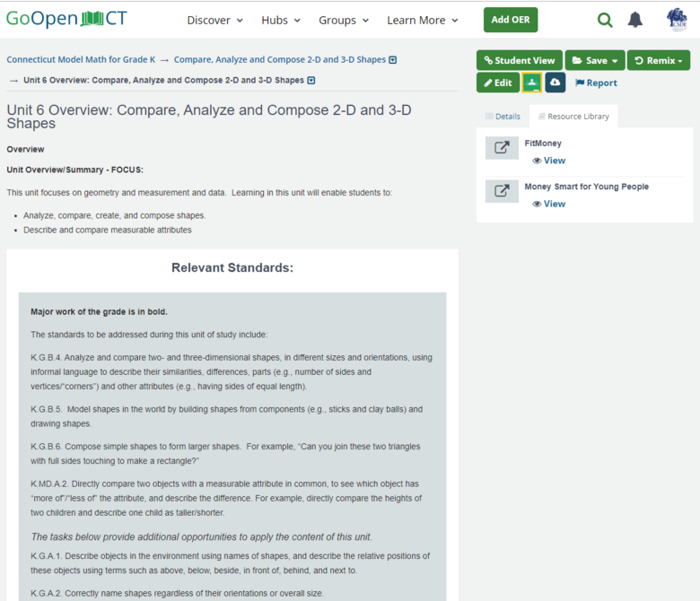This screenshot has height=601, width=700.
Task: Expand the Unit 6 Overview breadcrumb toggle
Action: point(311,81)
